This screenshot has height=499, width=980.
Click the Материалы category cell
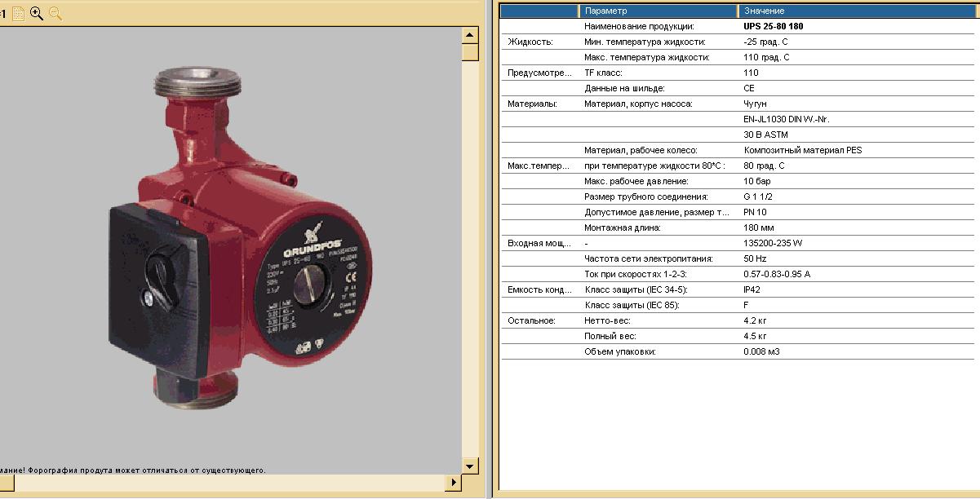point(532,104)
